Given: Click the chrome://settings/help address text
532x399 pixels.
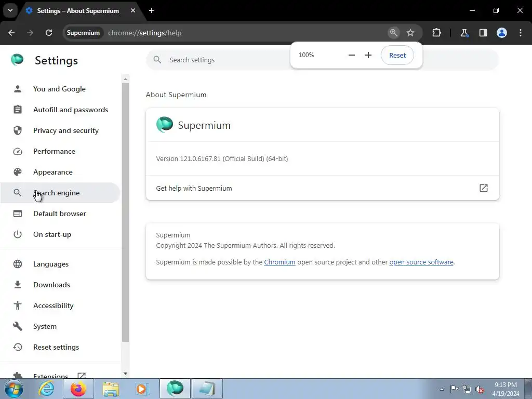Looking at the screenshot, I should (x=144, y=33).
